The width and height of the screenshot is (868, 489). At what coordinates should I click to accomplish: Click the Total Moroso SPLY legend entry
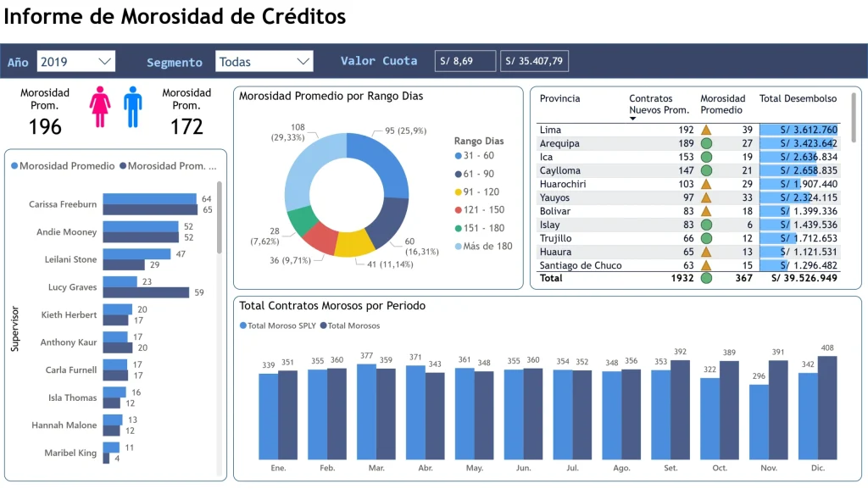tap(277, 325)
